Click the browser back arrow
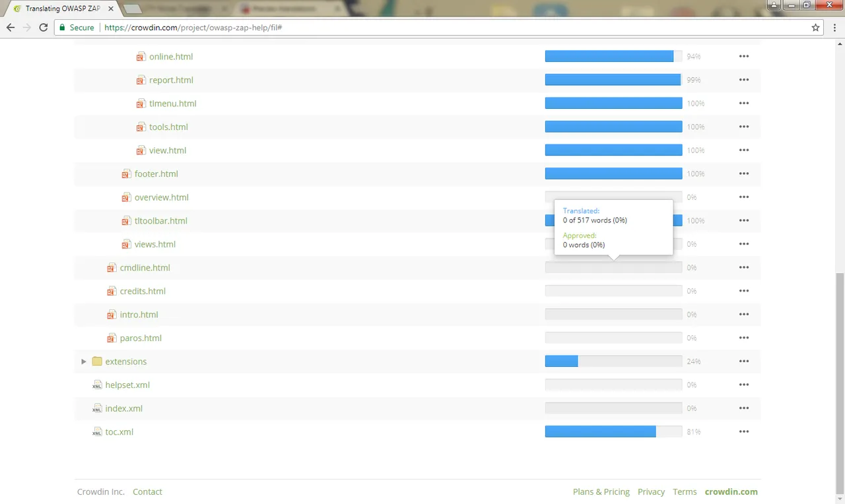 [x=11, y=28]
